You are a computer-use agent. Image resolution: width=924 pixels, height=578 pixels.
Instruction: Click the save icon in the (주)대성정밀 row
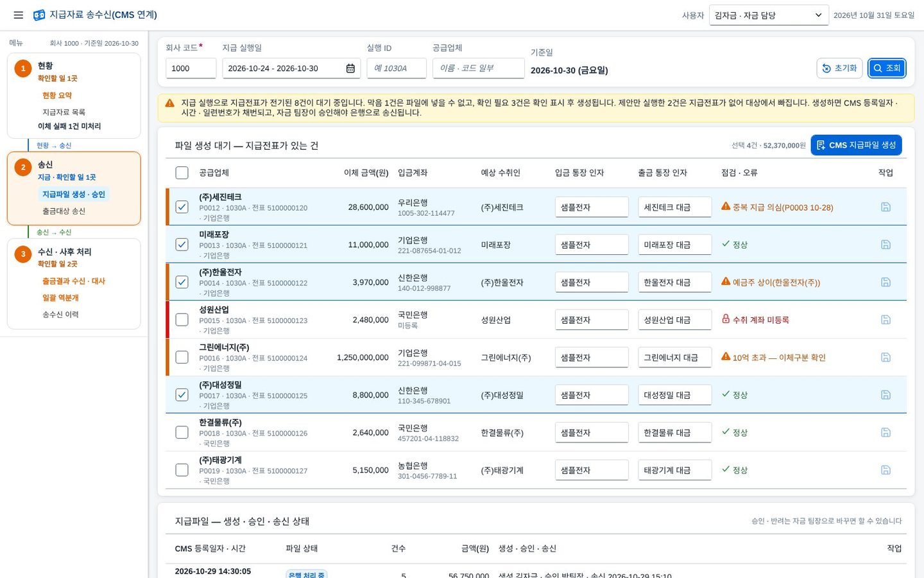point(886,395)
